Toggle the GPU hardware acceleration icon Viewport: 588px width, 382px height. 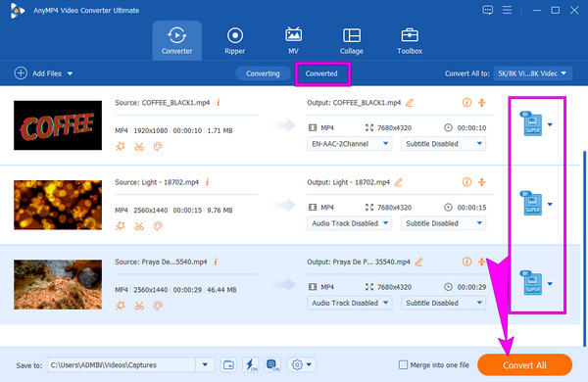tap(272, 364)
